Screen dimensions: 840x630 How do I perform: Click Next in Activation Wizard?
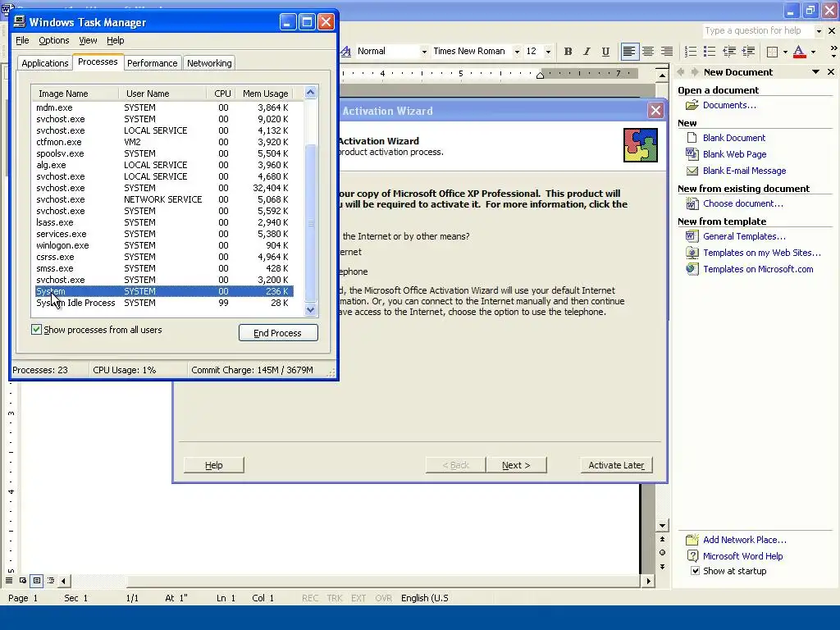point(517,465)
